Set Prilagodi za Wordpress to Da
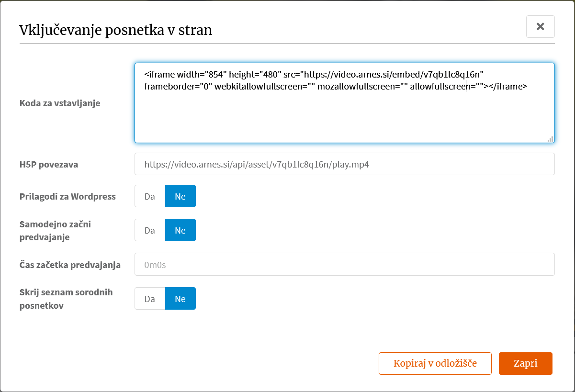The height and width of the screenshot is (392, 575). (150, 196)
